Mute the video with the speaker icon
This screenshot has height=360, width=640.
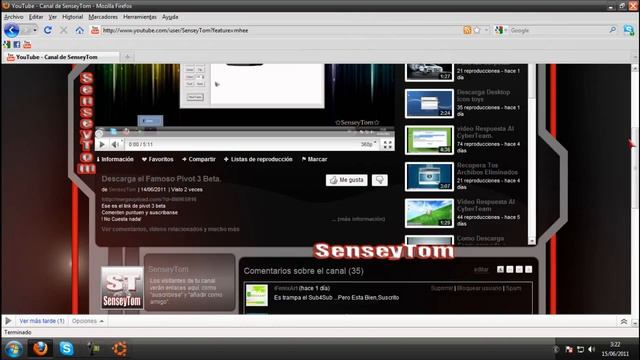[116, 144]
